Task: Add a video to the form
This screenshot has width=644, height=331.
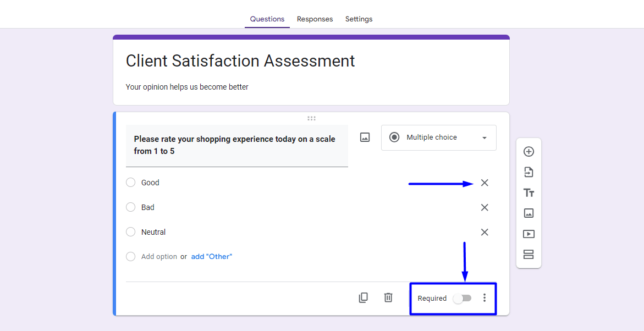Action: click(x=529, y=234)
